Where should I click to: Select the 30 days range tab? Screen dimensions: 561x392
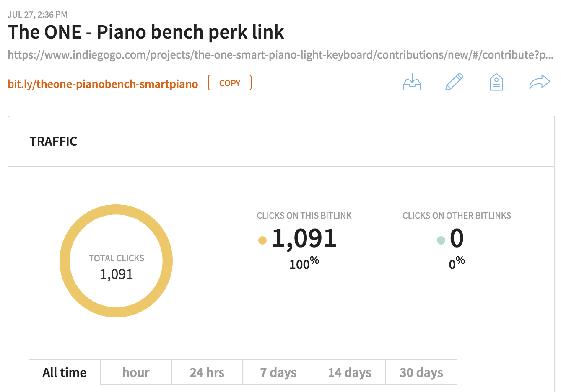click(421, 372)
